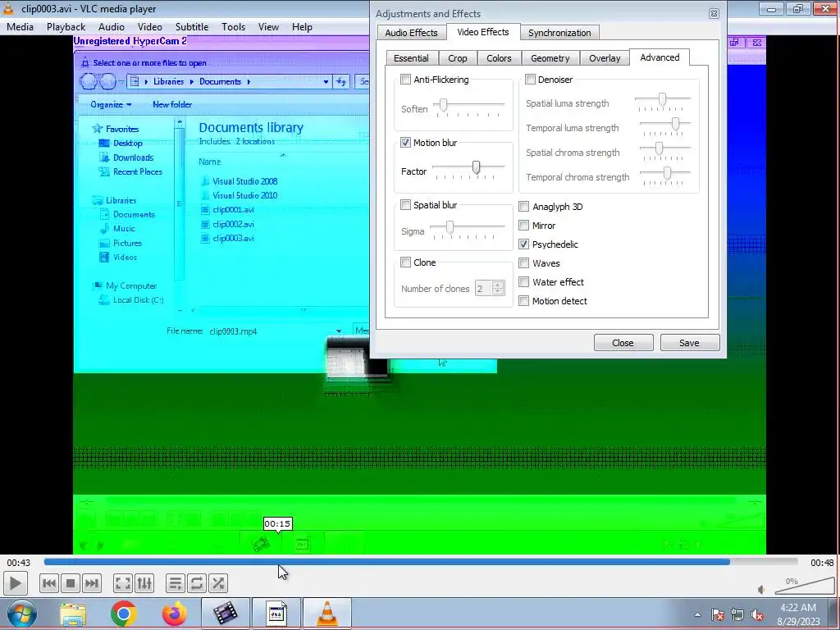Launch Google Chrome from taskbar
840x630 pixels.
(124, 614)
